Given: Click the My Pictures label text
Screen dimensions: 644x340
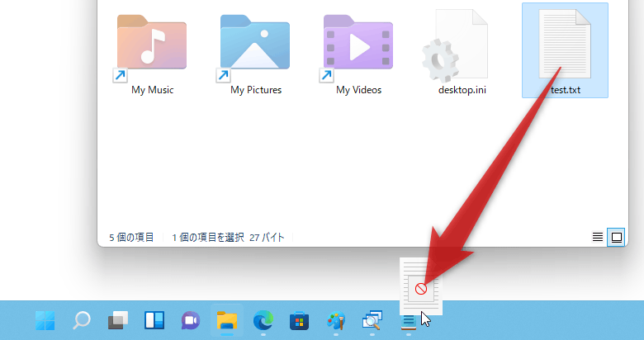Looking at the screenshot, I should tap(256, 90).
